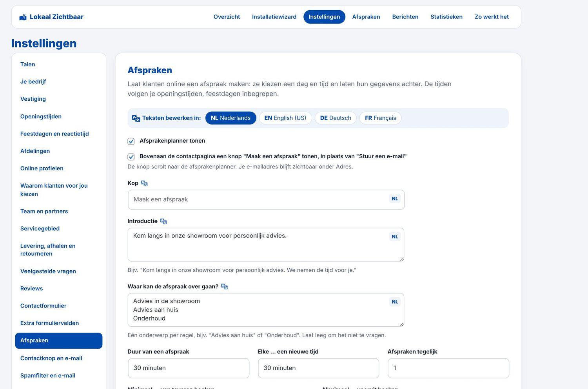588x389 pixels.
Task: Go to Installatiewizard in the top menu
Action: tap(274, 17)
